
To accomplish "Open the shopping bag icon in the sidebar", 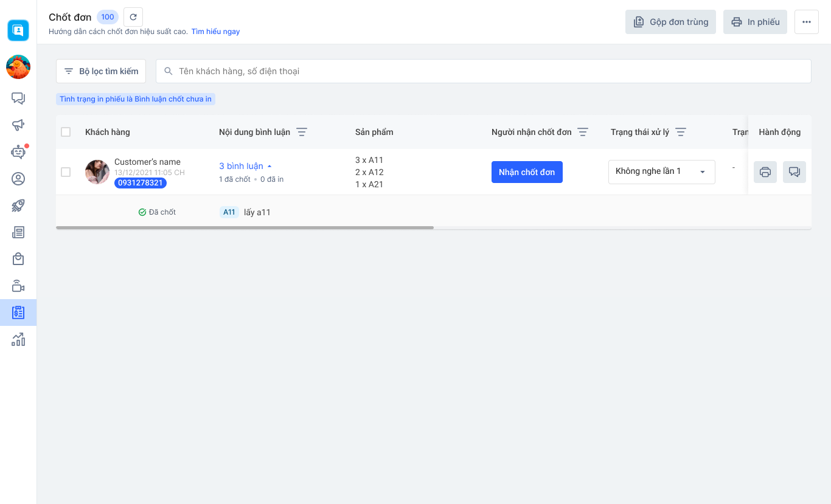I will pos(18,259).
